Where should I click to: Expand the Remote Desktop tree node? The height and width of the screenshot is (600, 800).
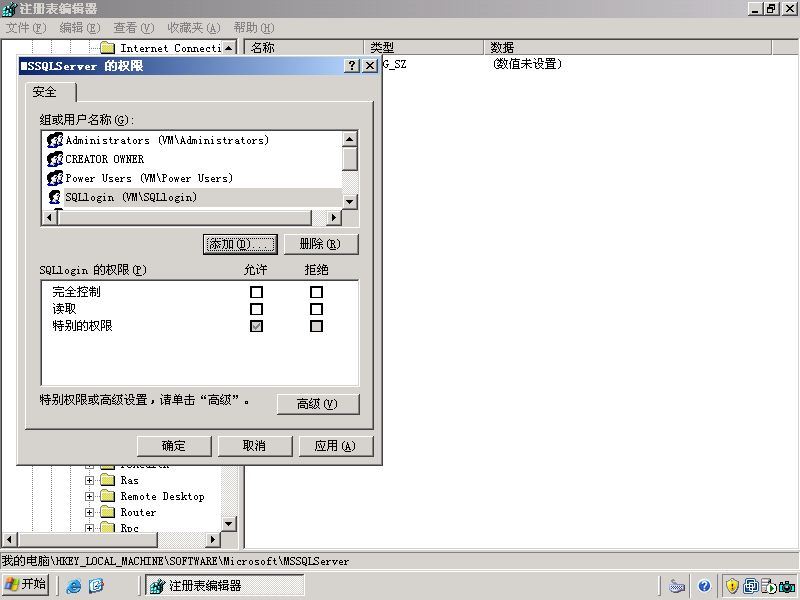click(x=89, y=496)
